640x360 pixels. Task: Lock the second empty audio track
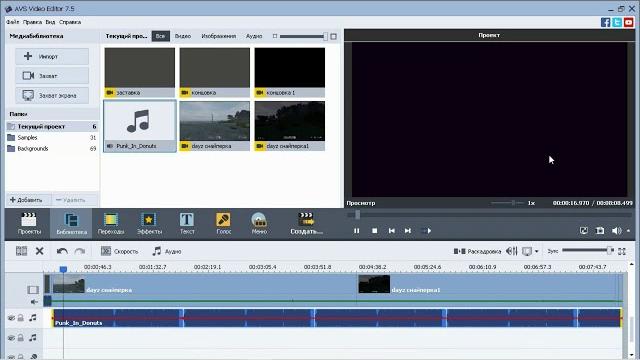coord(20,338)
